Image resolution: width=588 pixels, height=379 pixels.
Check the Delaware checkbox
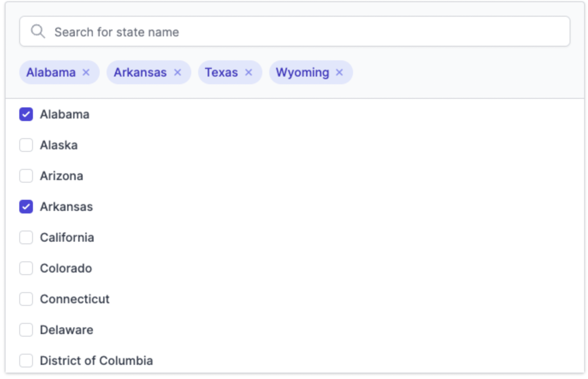(x=26, y=330)
